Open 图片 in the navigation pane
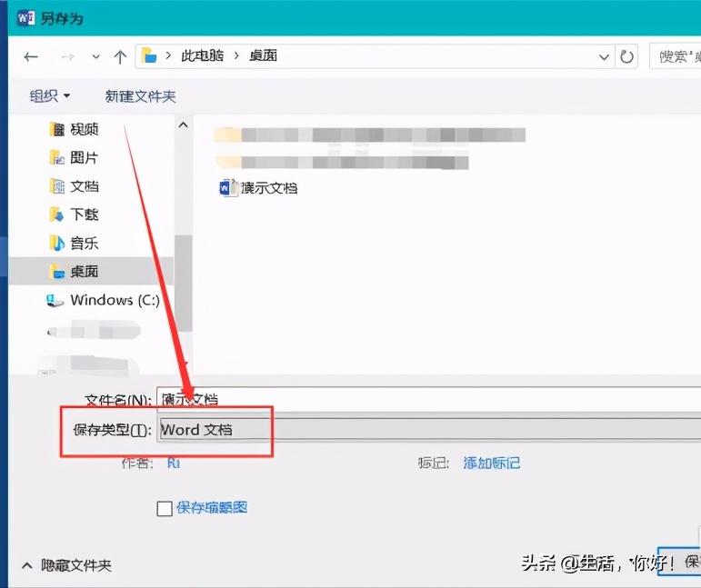701x588 pixels. (74, 157)
